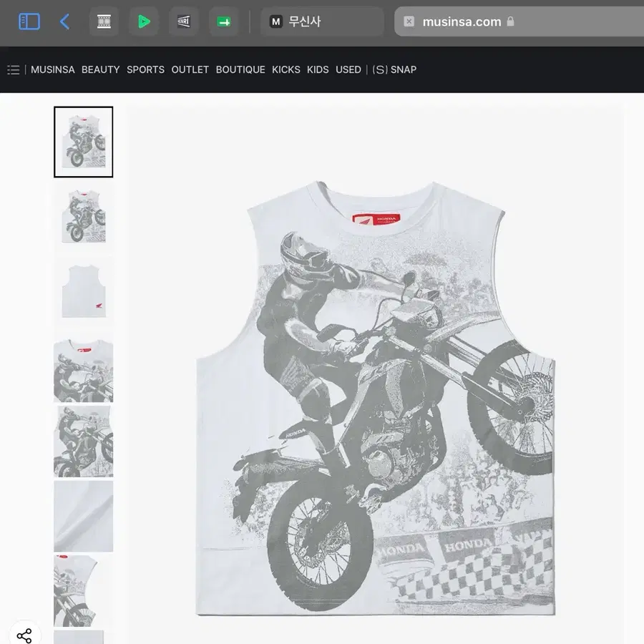
Task: Click the lock icon next to musinsa.com
Action: click(510, 21)
